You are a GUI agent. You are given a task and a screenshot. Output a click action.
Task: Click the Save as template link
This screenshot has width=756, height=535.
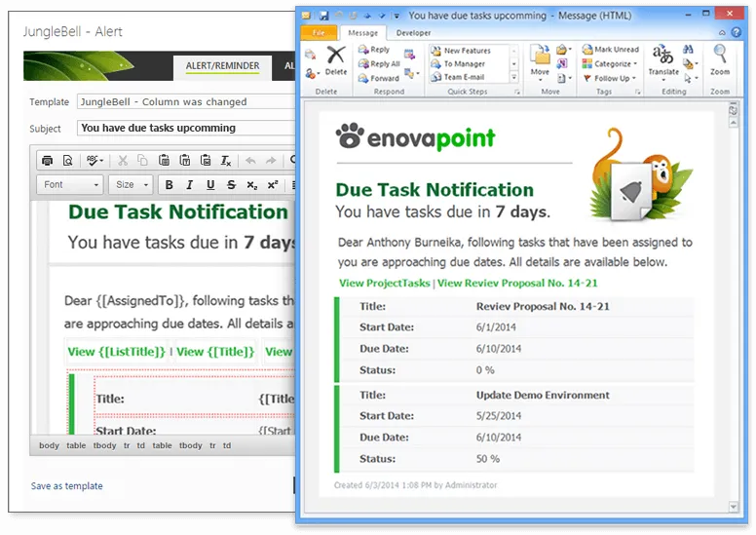[x=67, y=486]
